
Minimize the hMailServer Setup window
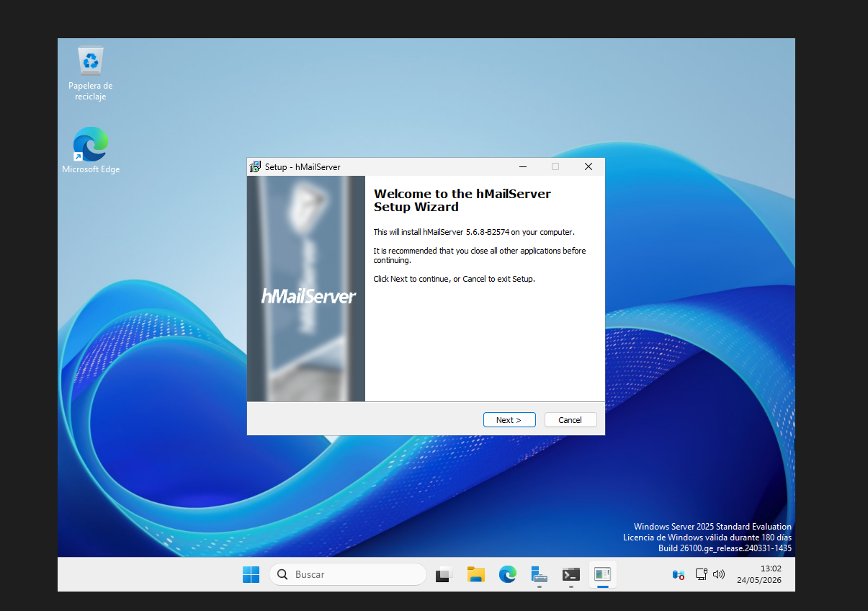tap(522, 166)
